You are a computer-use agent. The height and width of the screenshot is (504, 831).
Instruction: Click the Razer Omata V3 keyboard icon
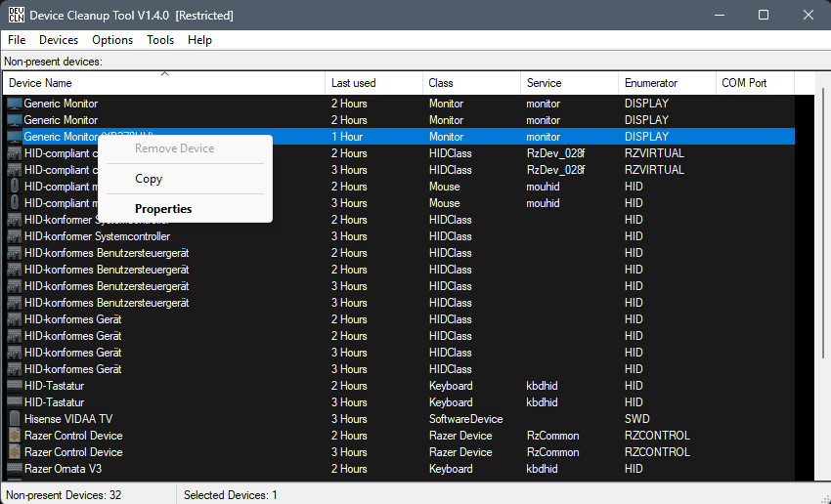click(15, 469)
